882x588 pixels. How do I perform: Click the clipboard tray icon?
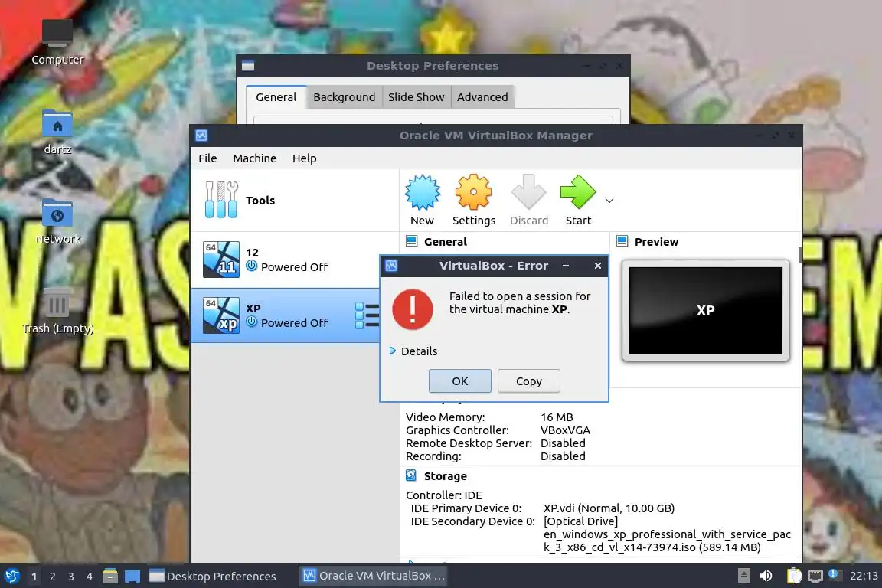coord(794,576)
